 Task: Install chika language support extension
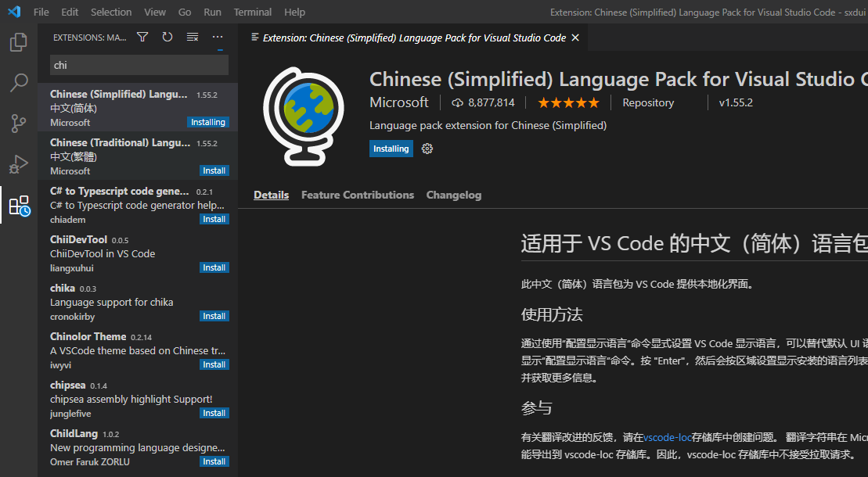[214, 316]
